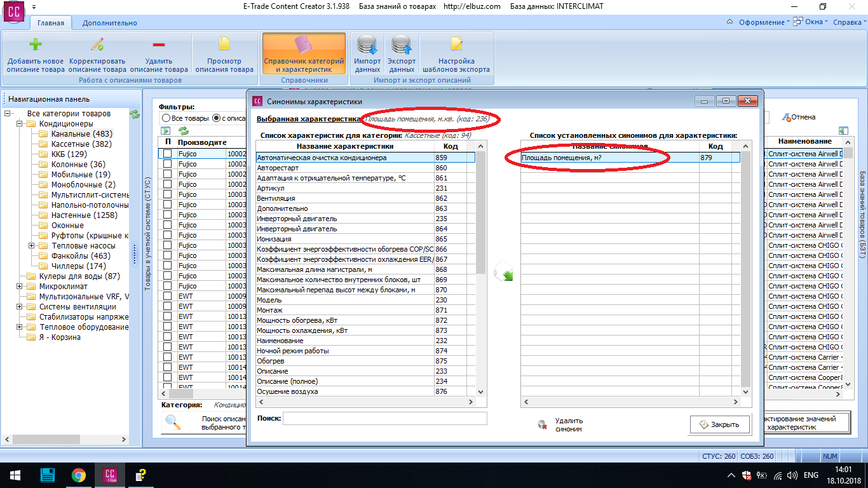This screenshot has height=488, width=868.
Task: Click the ENG language indicator
Action: coord(811,475)
